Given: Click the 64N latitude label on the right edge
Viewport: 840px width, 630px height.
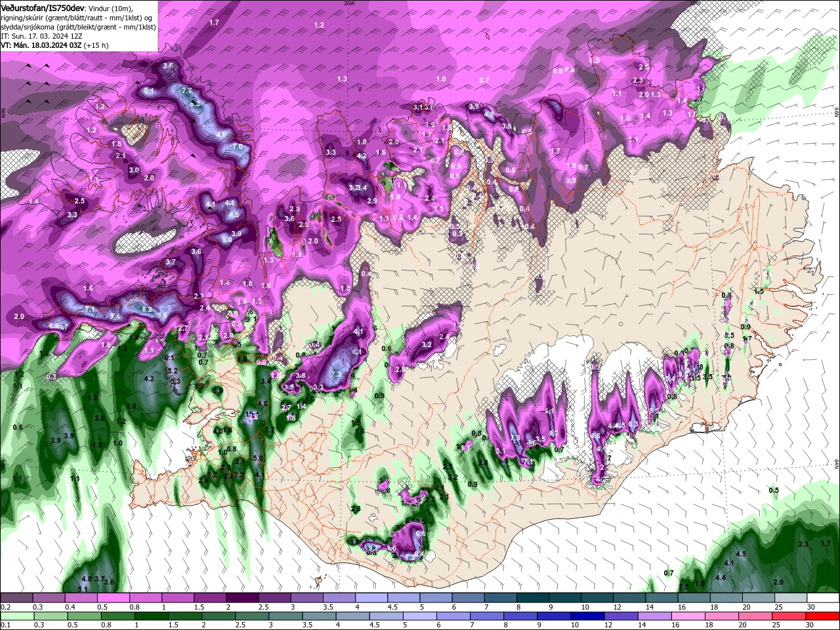Looking at the screenshot, I should pos(837,463).
